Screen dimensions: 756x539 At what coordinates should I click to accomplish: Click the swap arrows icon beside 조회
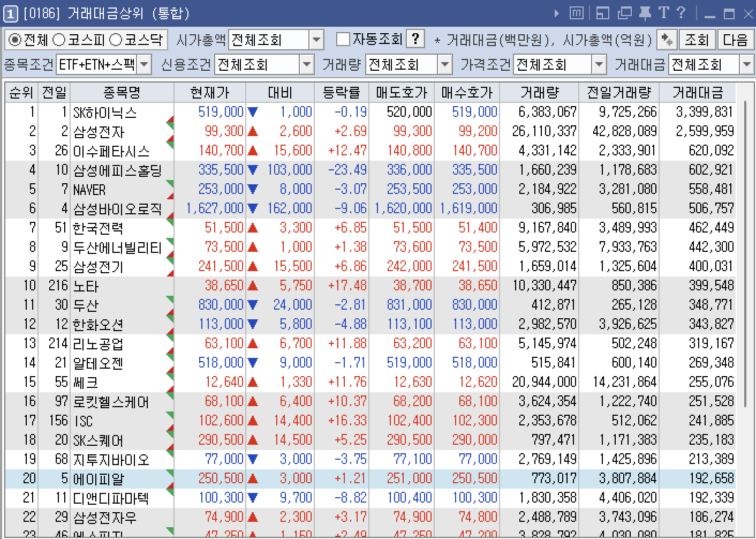667,40
